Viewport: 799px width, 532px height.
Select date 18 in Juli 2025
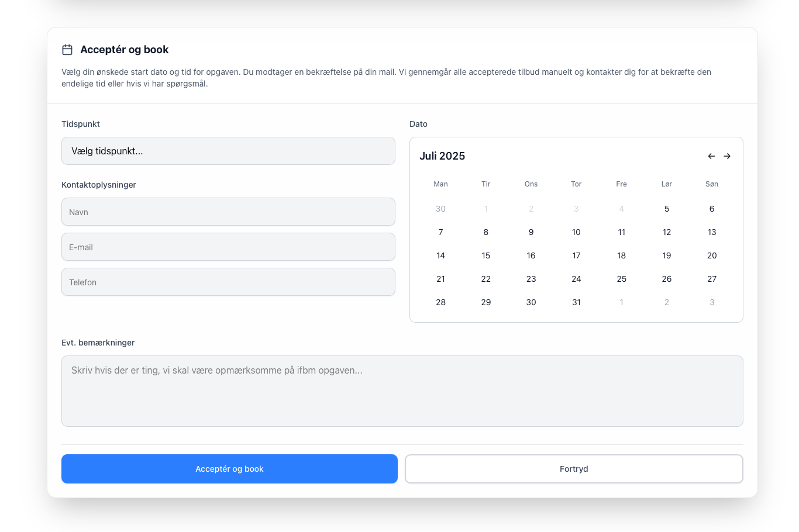621,255
